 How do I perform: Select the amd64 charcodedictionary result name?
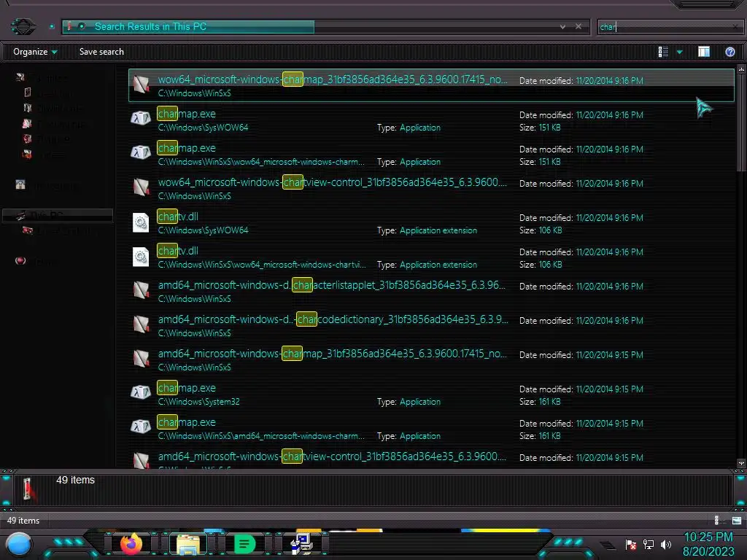pyautogui.click(x=333, y=319)
